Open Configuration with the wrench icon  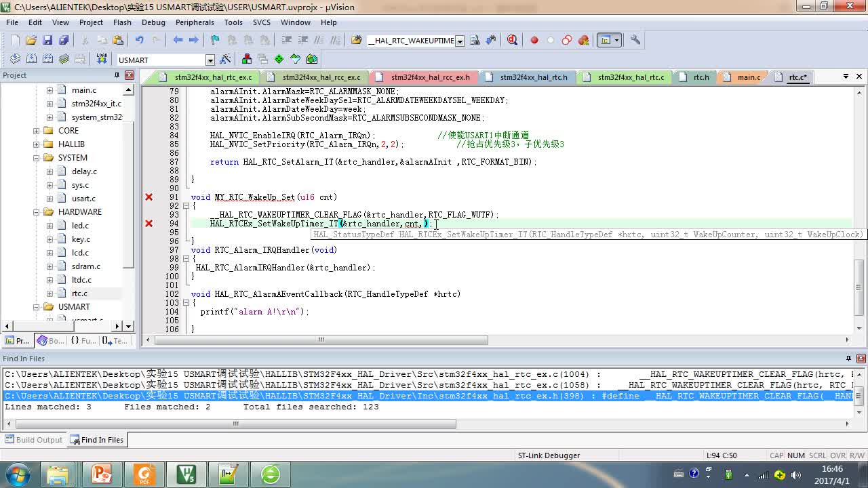pos(635,40)
